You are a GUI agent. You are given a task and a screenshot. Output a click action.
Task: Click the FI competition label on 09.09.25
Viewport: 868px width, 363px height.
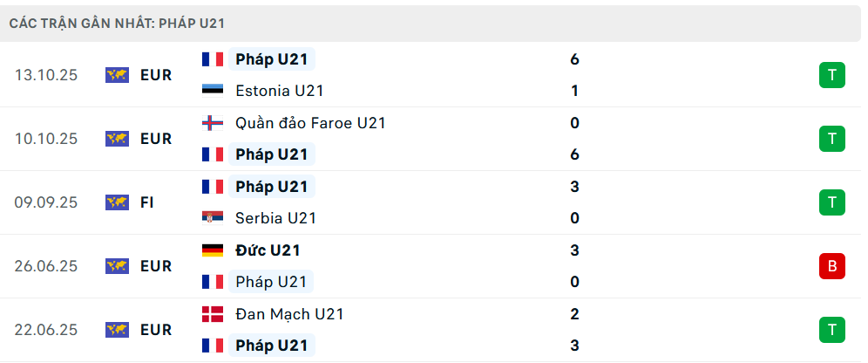click(147, 202)
